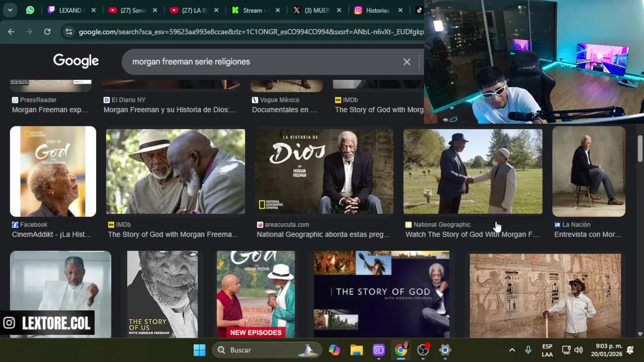
Task: Open the Windows Start menu
Action: 199,350
